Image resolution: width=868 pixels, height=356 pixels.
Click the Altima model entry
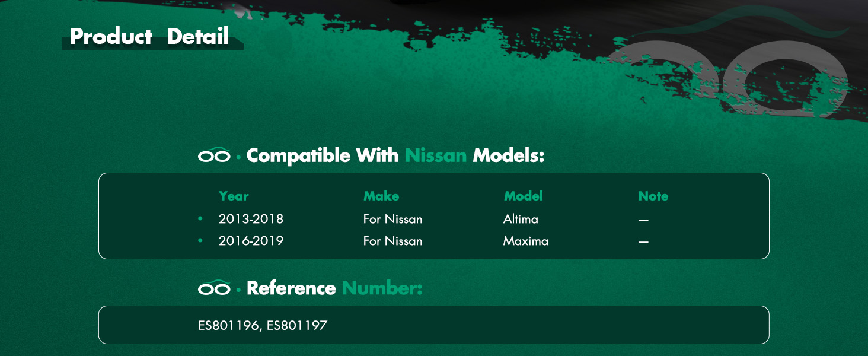[x=521, y=219]
